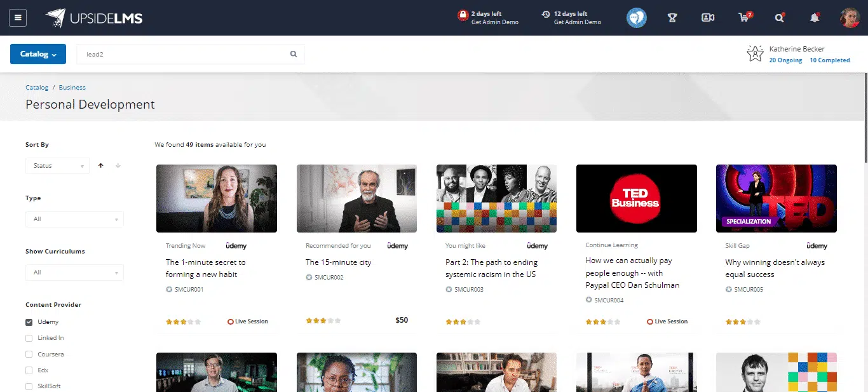Screen dimensions: 868x392
Task: Click the woman thumbnail on the Trending Now card
Action: click(x=217, y=199)
